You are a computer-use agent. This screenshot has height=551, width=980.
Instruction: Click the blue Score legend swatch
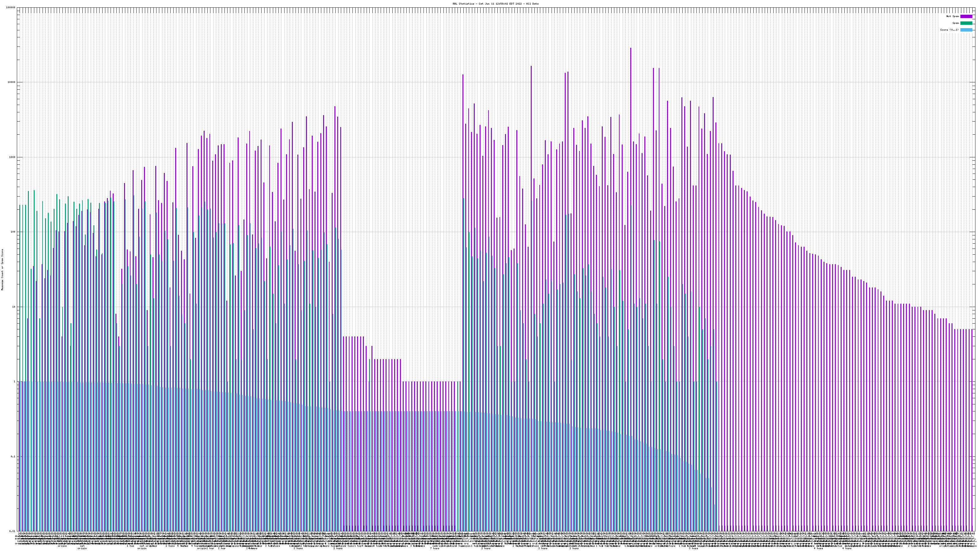click(x=966, y=30)
